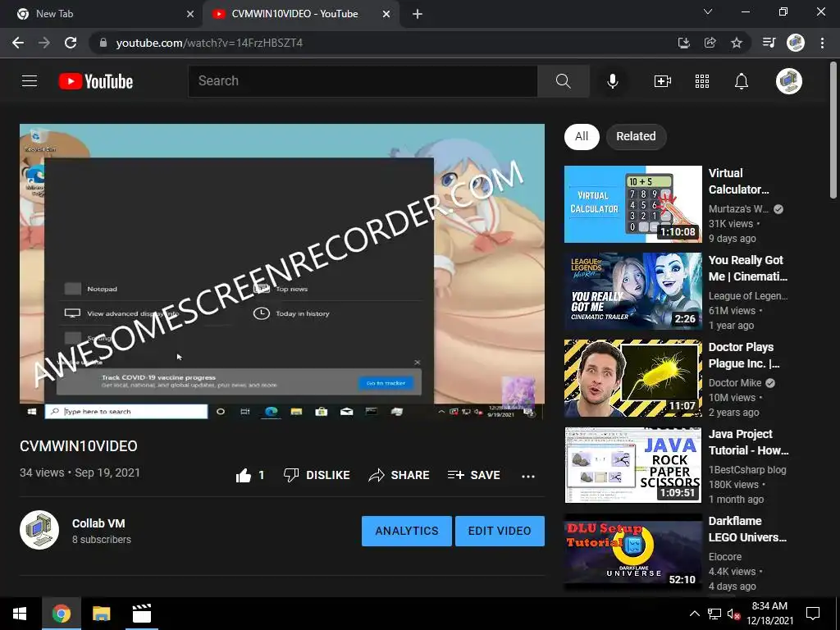
Task: Open the Chrome three-dot menu
Action: [x=822, y=43]
